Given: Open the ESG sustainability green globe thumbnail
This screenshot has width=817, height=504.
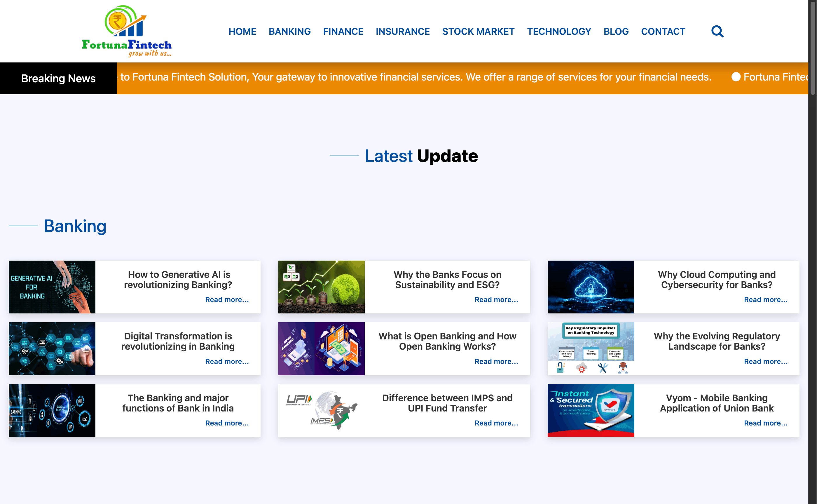Looking at the screenshot, I should click(321, 287).
